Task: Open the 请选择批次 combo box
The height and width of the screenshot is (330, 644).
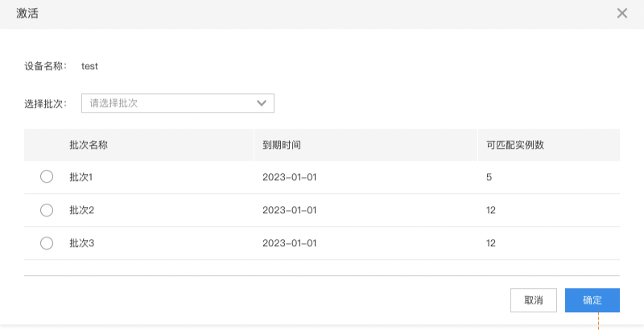Action: 178,103
